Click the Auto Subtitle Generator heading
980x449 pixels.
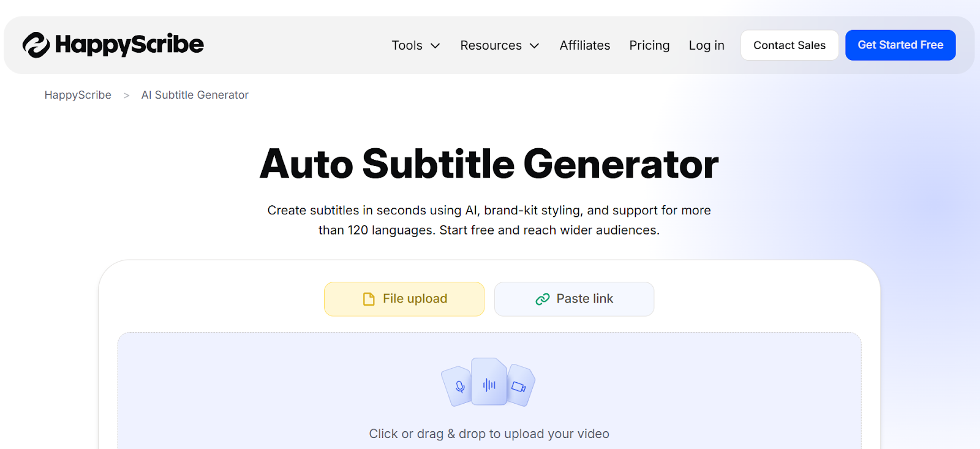[489, 164]
